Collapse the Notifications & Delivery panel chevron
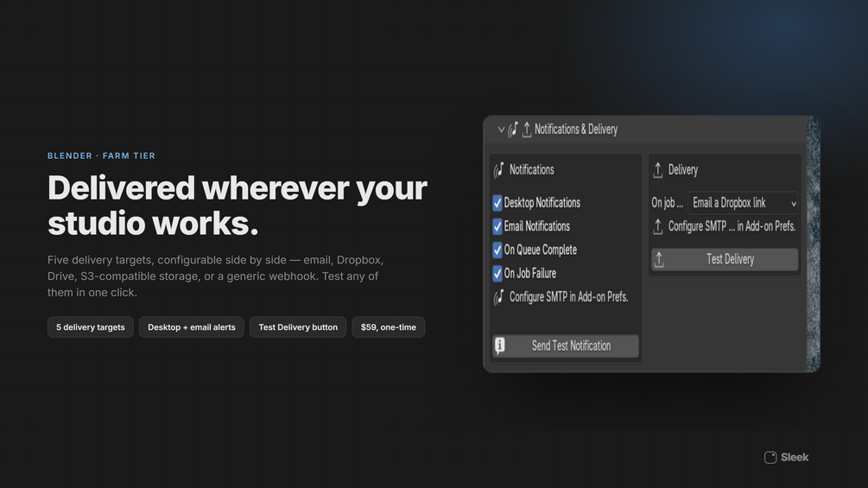 point(501,130)
